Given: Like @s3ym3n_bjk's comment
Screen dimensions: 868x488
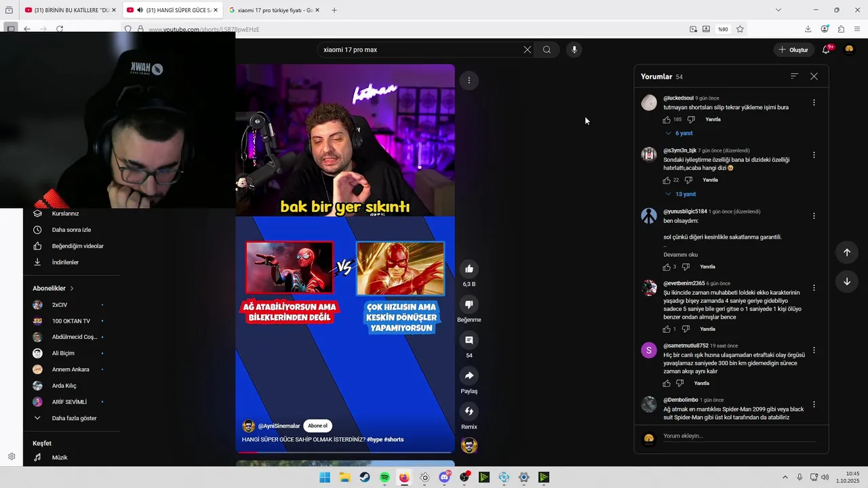Looking at the screenshot, I should click(667, 180).
